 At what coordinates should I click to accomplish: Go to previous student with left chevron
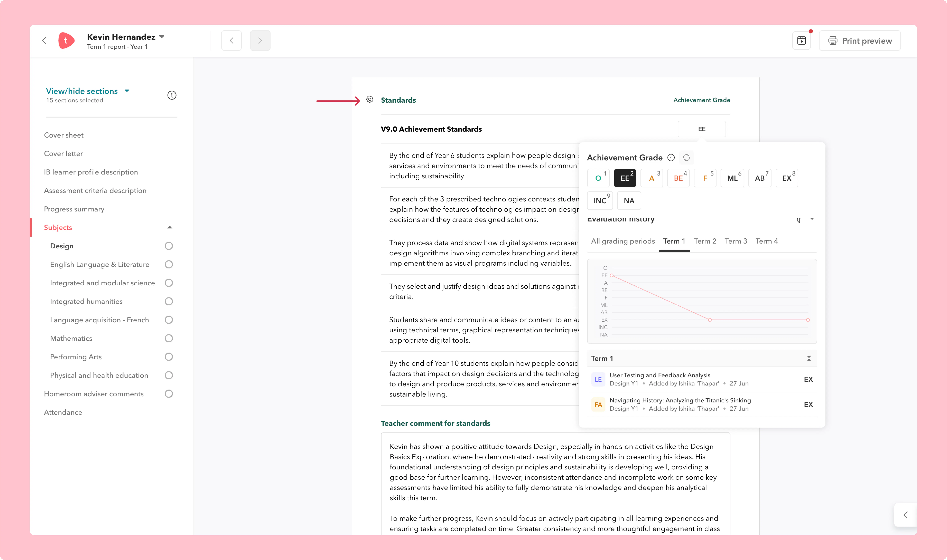(232, 40)
